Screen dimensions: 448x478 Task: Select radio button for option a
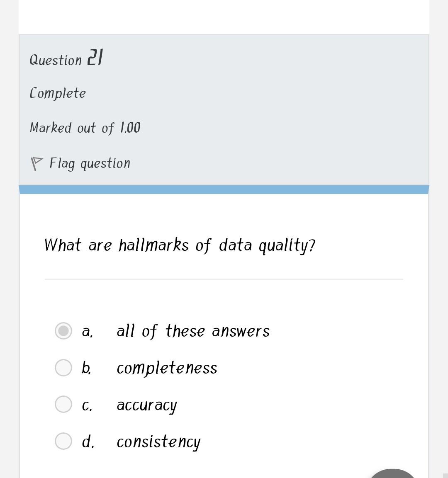(63, 330)
